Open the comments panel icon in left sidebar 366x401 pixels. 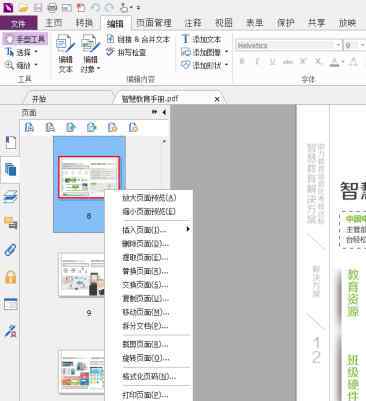10,223
